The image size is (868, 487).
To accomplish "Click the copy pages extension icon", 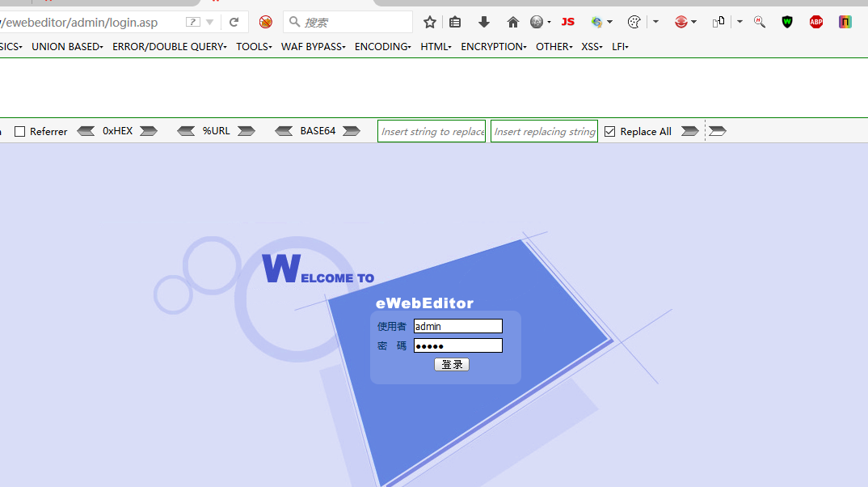I will tap(718, 22).
